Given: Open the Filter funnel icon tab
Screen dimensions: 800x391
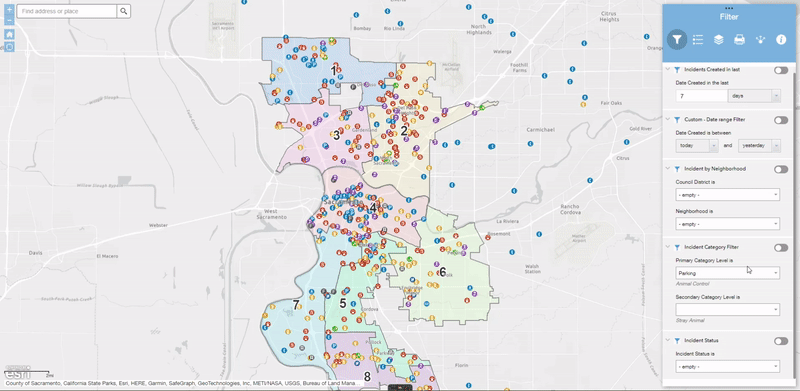Looking at the screenshot, I should 677,39.
